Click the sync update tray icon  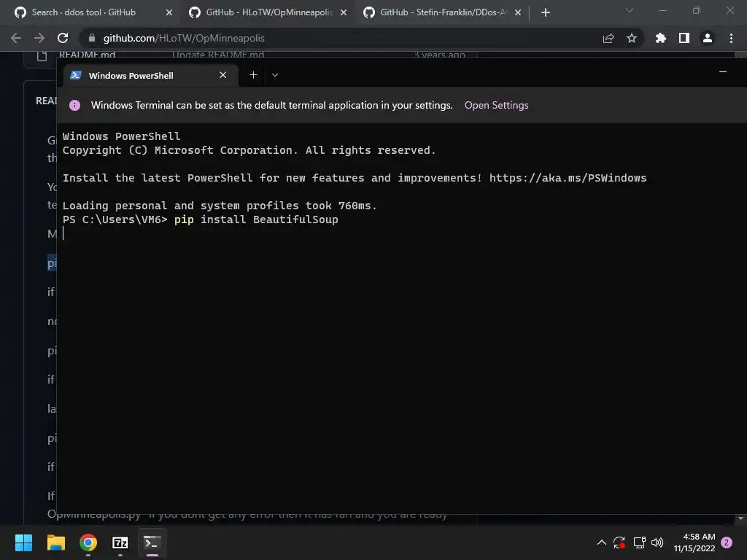tap(619, 542)
